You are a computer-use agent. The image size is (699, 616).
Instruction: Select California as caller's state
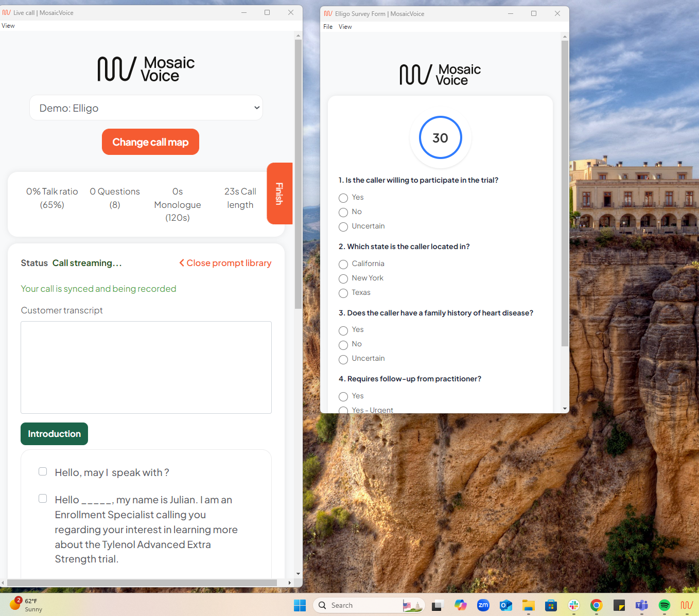tap(343, 265)
